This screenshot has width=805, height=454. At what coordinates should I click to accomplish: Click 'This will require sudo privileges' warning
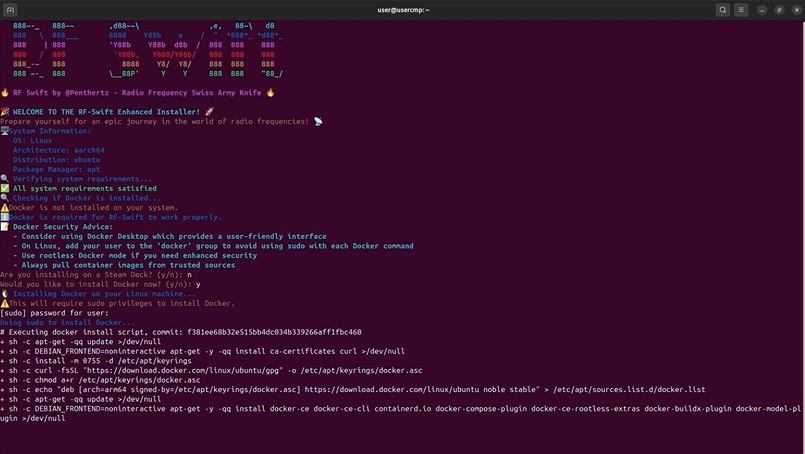pyautogui.click(x=117, y=304)
